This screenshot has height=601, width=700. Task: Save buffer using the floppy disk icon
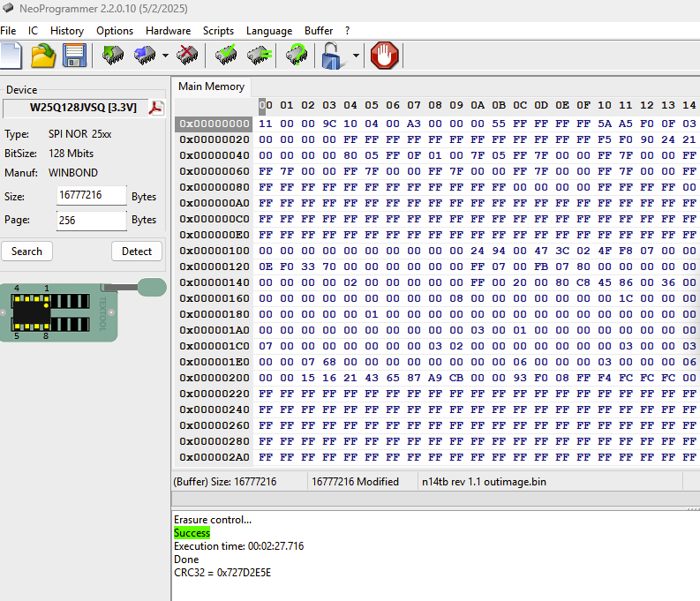coord(74,56)
